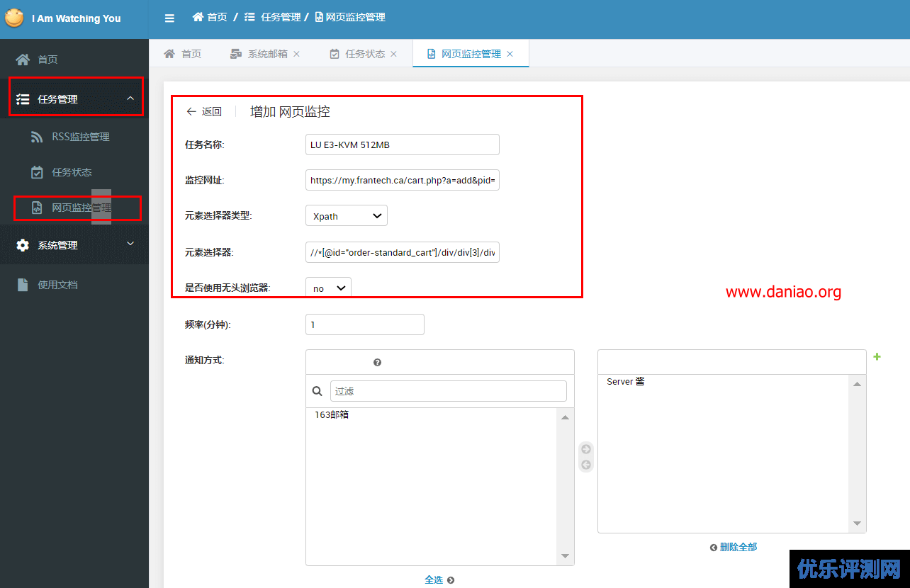Click the 任务管理 breadcrumb list icon
This screenshot has height=588, width=910.
(x=249, y=17)
